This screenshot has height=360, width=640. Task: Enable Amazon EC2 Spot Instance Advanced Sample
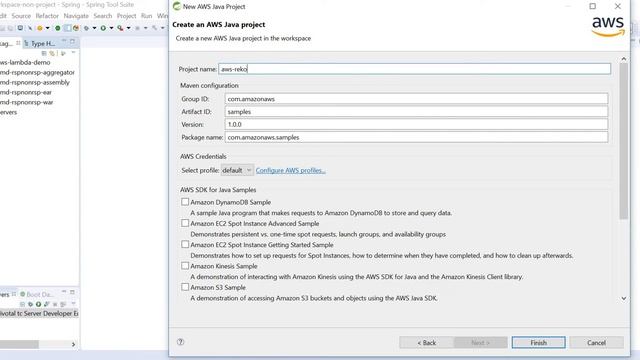coord(185,223)
